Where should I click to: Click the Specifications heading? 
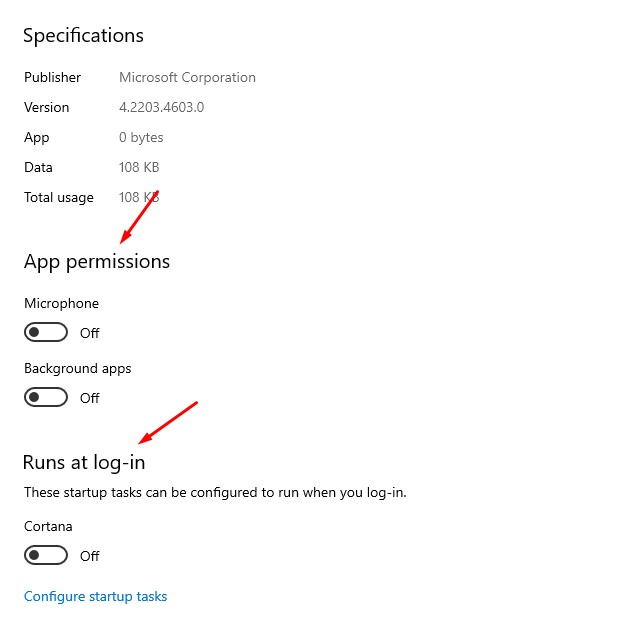coord(83,35)
